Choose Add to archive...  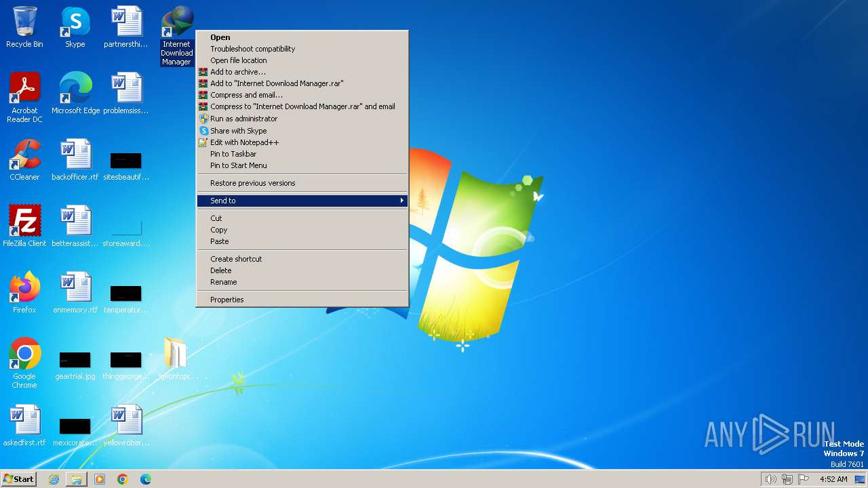pyautogui.click(x=302, y=72)
